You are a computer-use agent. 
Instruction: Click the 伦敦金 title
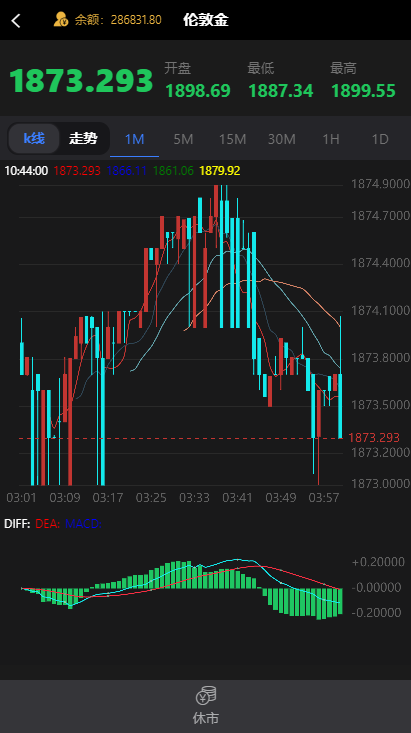(x=206, y=20)
